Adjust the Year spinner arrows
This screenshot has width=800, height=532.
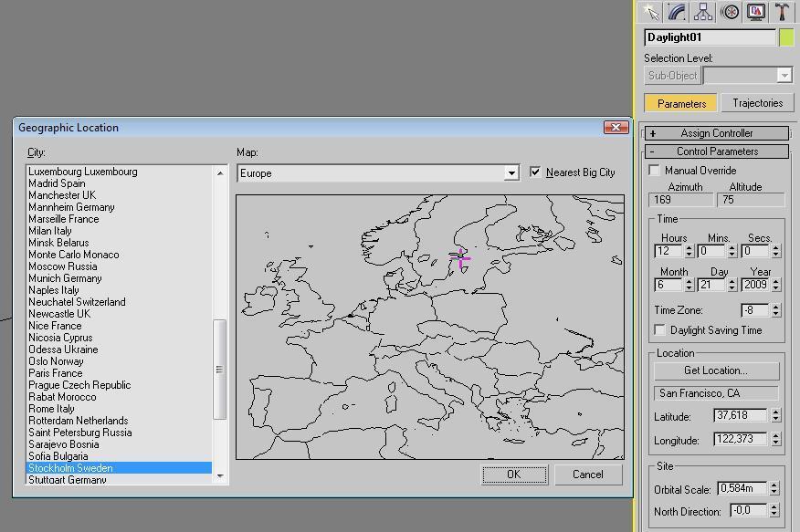776,285
